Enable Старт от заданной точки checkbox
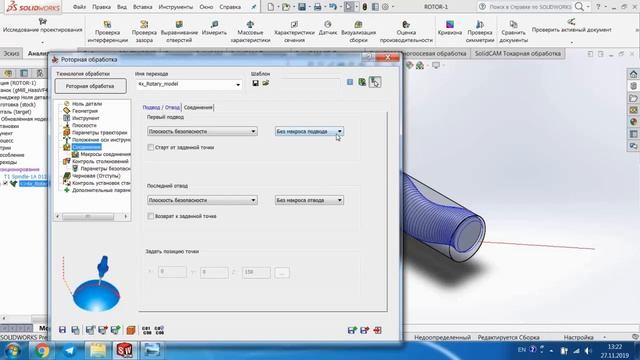640x360 pixels. 151,147
